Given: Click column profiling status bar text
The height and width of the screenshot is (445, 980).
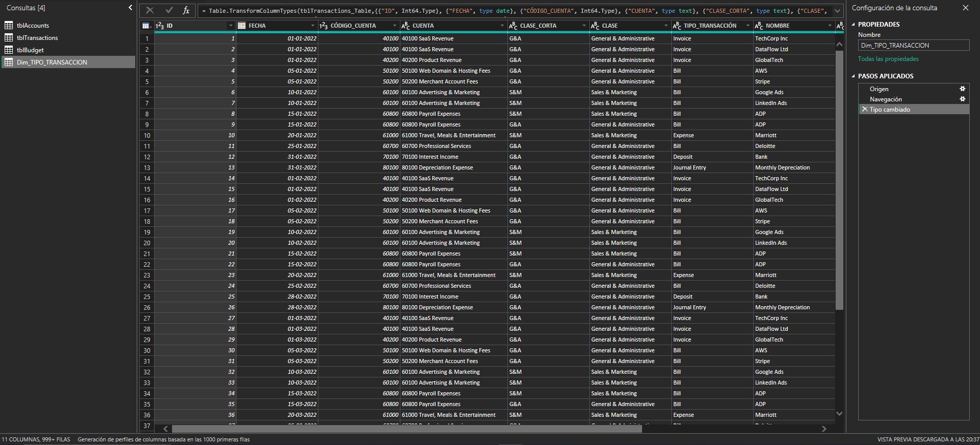Looking at the screenshot, I should click(x=164, y=439).
